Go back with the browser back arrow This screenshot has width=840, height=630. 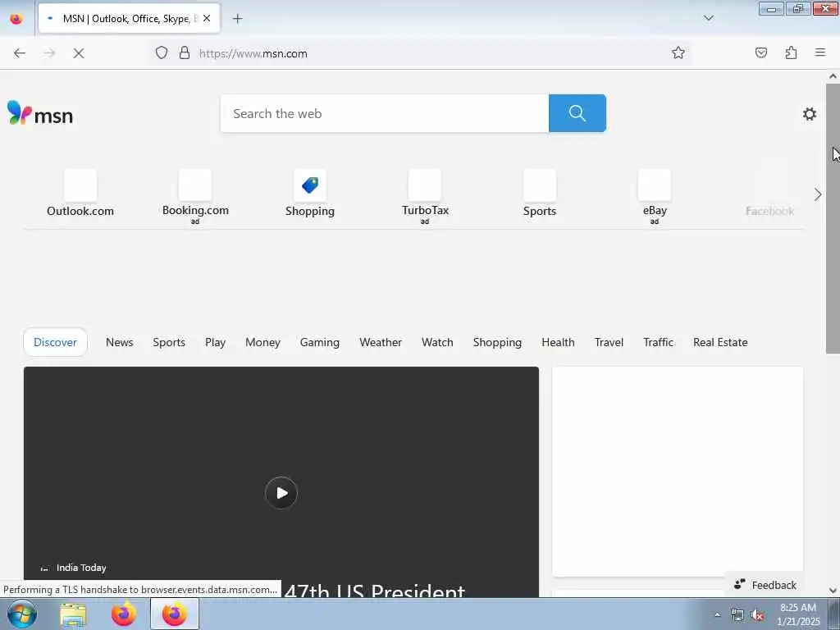click(x=20, y=53)
